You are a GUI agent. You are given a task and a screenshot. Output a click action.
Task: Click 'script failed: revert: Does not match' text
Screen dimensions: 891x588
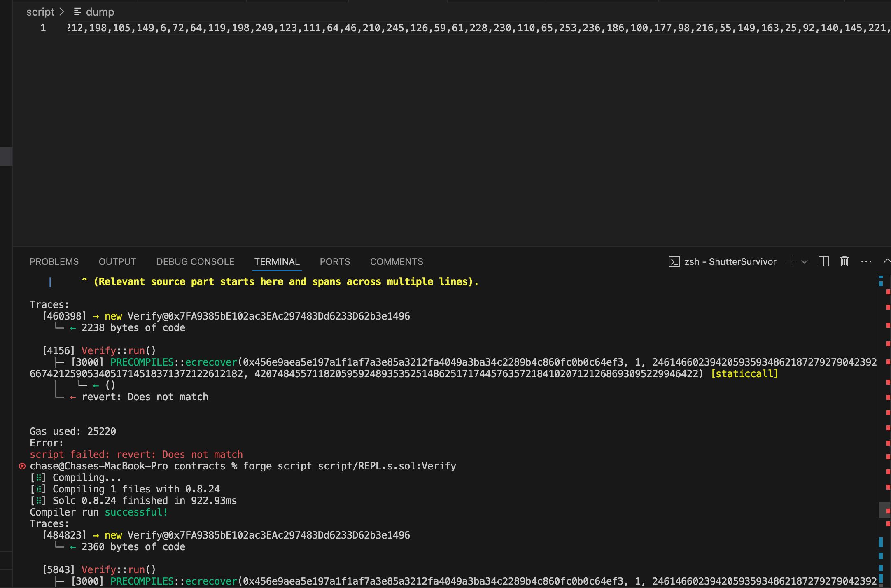(136, 455)
